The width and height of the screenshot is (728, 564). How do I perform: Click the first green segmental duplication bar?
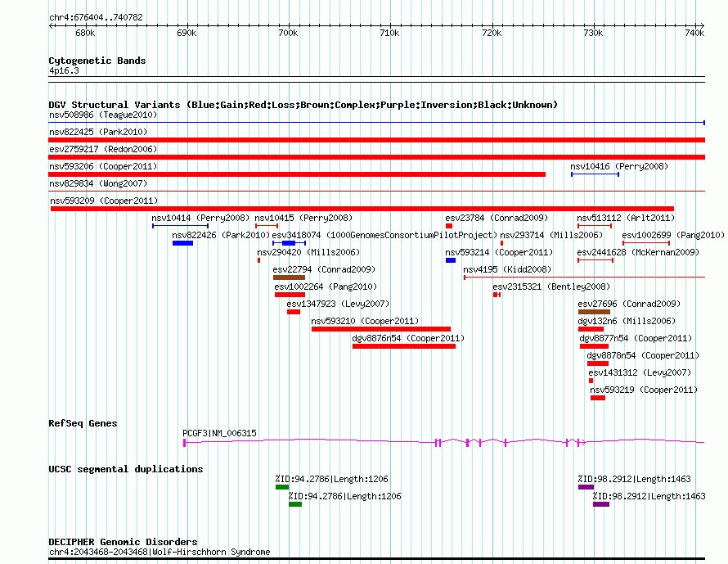pos(282,487)
